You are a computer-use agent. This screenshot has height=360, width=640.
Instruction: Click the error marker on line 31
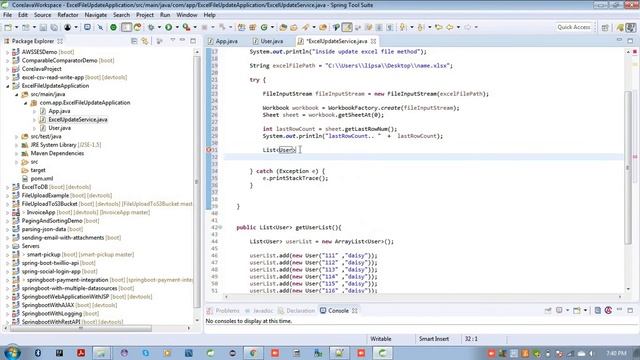pyautogui.click(x=209, y=150)
